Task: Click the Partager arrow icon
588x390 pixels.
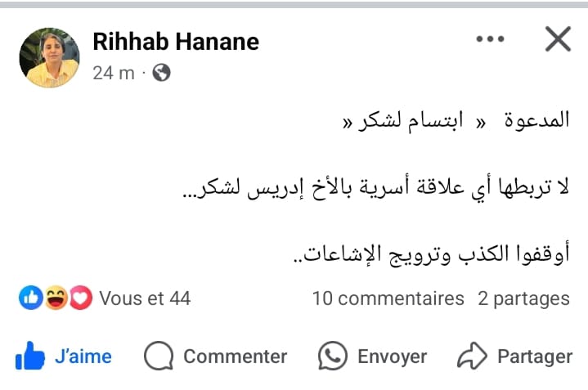Action: coord(472,356)
